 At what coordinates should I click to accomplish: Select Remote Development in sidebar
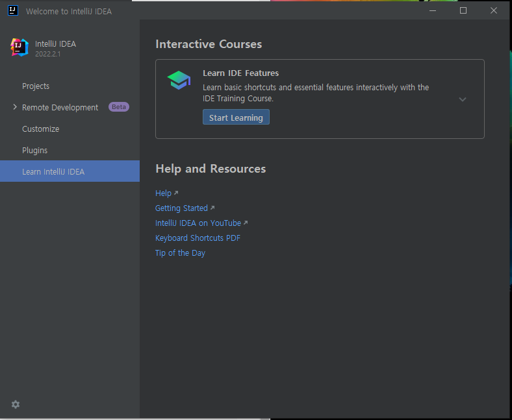pos(60,107)
